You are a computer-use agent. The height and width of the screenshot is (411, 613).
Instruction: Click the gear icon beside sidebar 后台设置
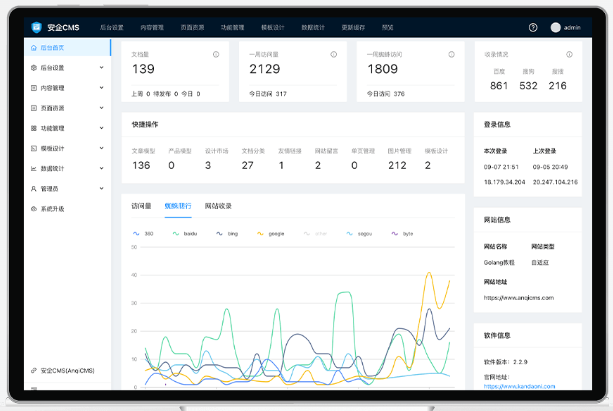pyautogui.click(x=34, y=68)
